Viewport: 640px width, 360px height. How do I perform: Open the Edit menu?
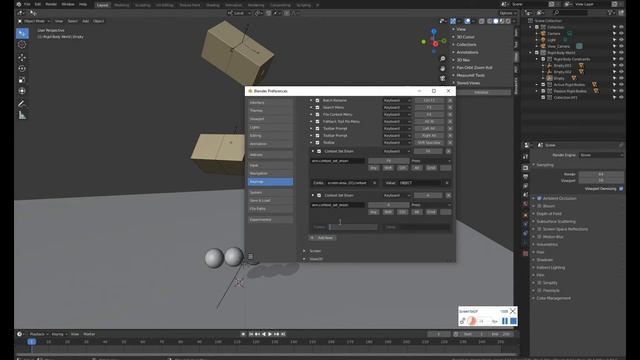tap(38, 4)
